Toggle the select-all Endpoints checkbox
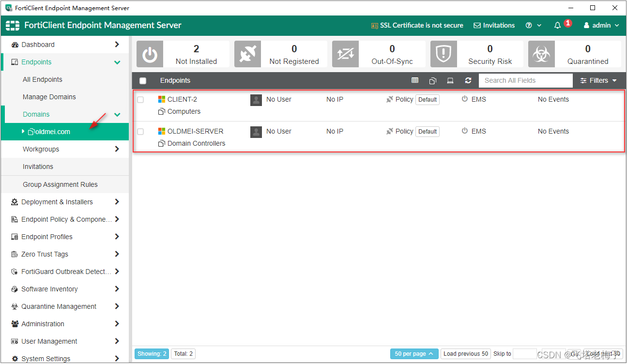This screenshot has width=627, height=364. click(143, 81)
